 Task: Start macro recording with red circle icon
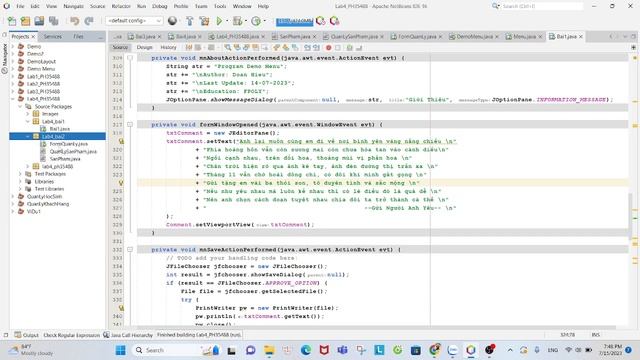(x=328, y=48)
